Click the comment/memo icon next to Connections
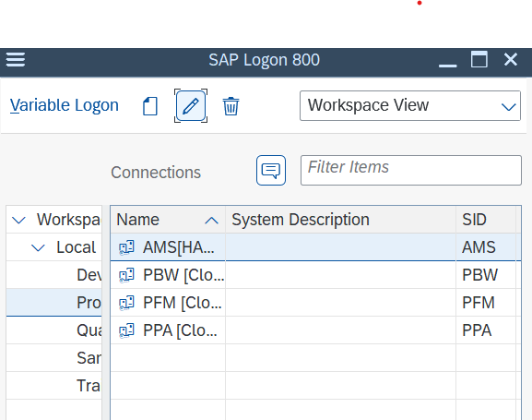Screen dimensions: 532x420 coord(271,170)
